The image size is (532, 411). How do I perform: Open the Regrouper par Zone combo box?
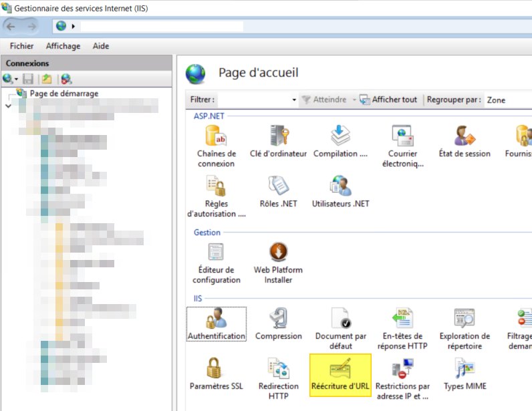508,100
